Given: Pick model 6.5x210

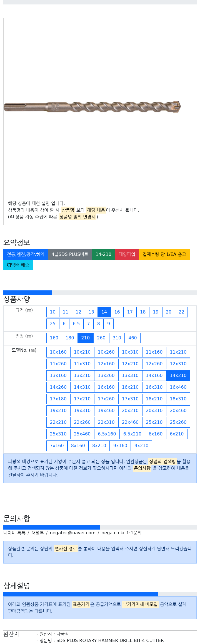Looking at the screenshot, I should [132, 434].
